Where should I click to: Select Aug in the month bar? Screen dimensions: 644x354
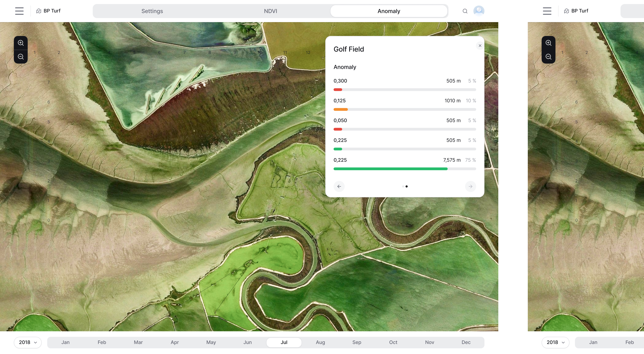click(x=320, y=342)
